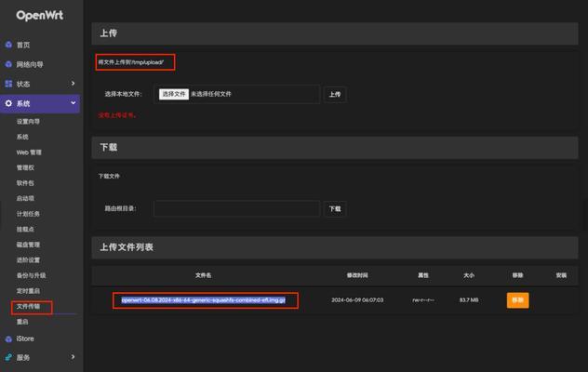Click the 系统 gear icon
The image size is (588, 372).
coord(8,103)
